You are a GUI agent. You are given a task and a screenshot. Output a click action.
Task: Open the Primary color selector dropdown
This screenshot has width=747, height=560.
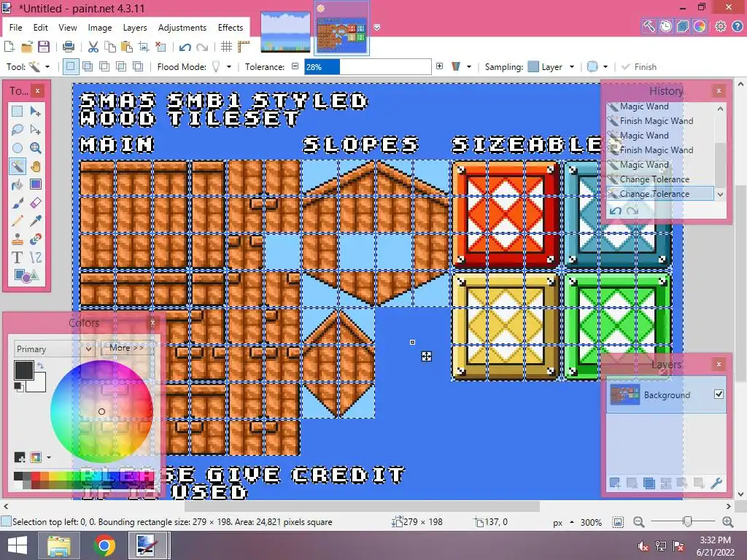click(53, 349)
